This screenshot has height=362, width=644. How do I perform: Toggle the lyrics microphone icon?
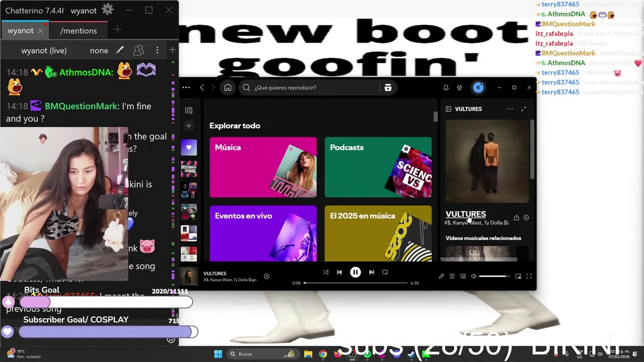click(441, 276)
